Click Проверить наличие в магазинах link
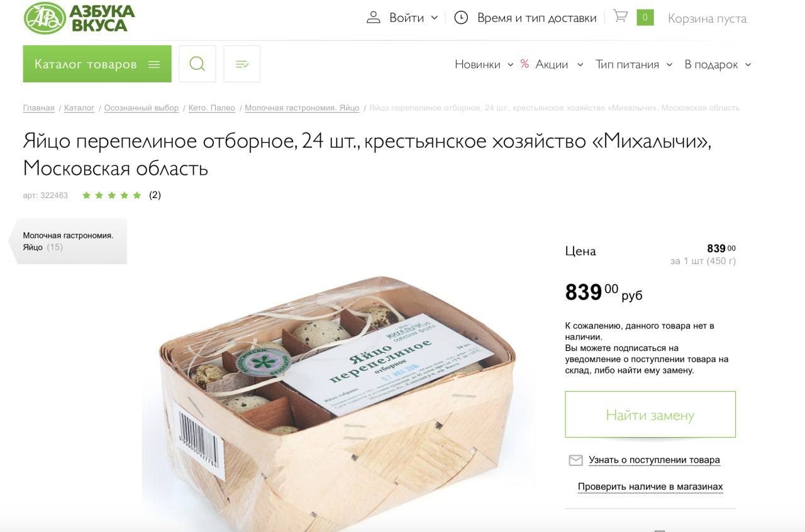805x532 pixels. click(x=650, y=487)
